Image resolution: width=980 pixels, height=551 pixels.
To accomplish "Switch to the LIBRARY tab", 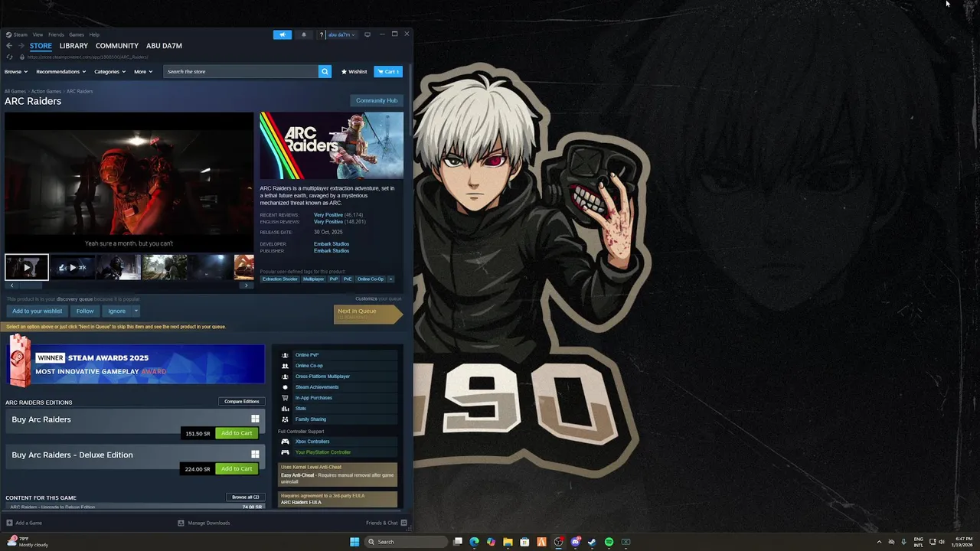I will 73,46.
